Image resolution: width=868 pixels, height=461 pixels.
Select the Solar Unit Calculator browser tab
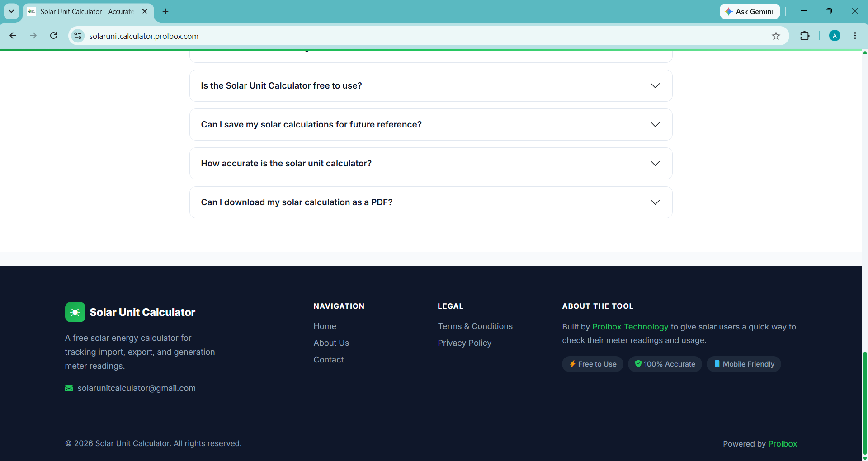click(88, 11)
